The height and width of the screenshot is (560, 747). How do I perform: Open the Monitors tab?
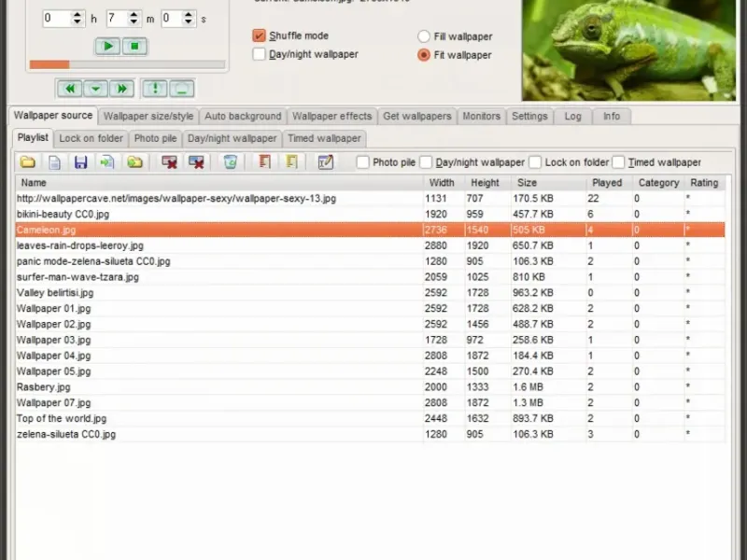point(482,116)
